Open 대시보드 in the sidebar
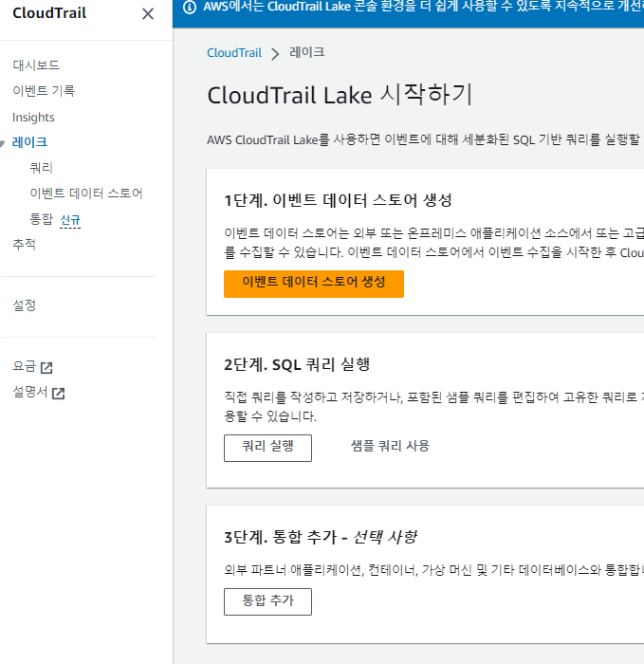 click(36, 65)
